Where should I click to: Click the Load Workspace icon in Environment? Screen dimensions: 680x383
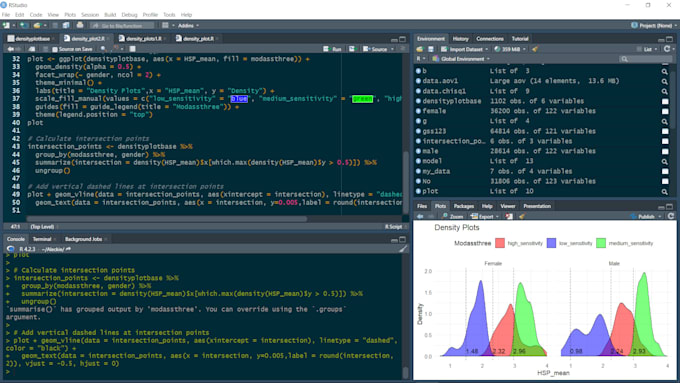[x=420, y=49]
